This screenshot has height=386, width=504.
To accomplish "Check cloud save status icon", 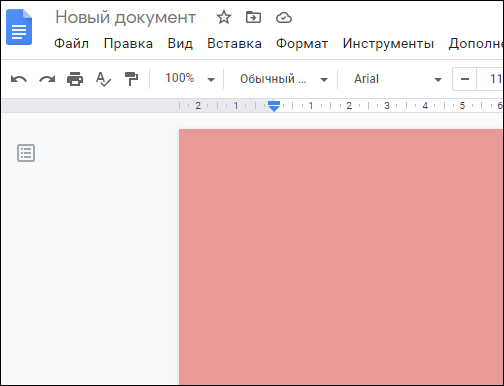I will click(x=284, y=18).
